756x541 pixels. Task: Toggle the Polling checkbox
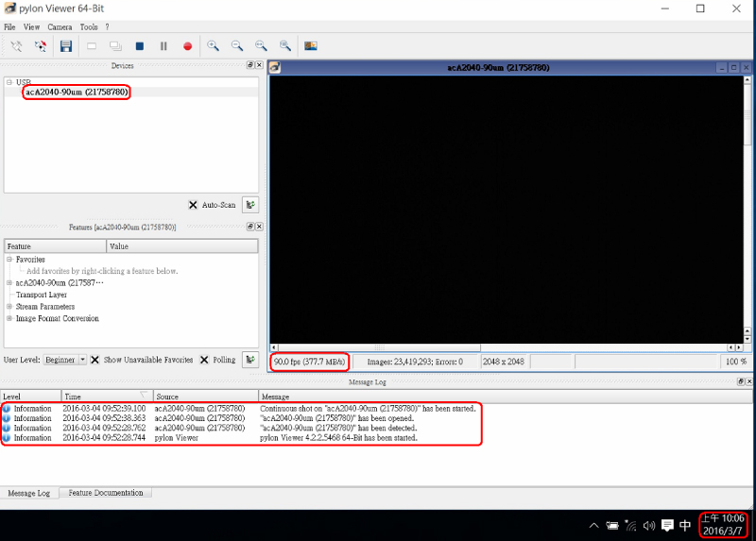(x=204, y=360)
